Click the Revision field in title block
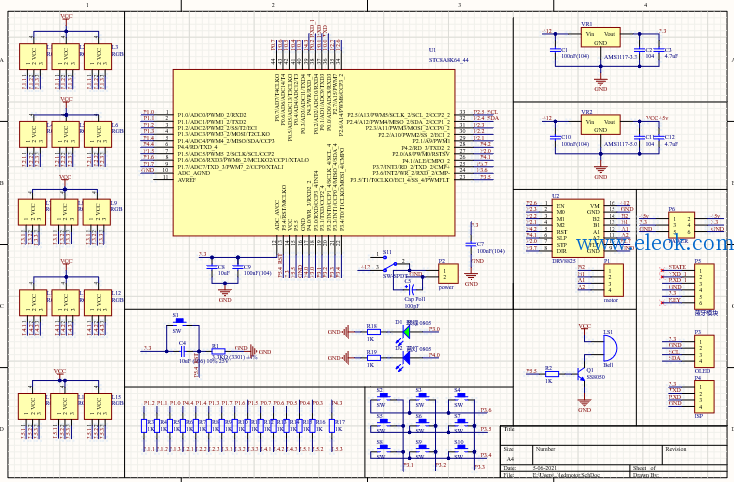Screen dimensions: 734x482 [x=694, y=454]
